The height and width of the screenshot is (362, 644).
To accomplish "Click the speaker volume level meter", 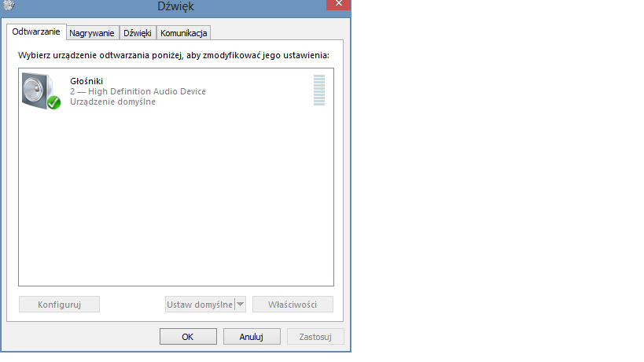I will 319,90.
